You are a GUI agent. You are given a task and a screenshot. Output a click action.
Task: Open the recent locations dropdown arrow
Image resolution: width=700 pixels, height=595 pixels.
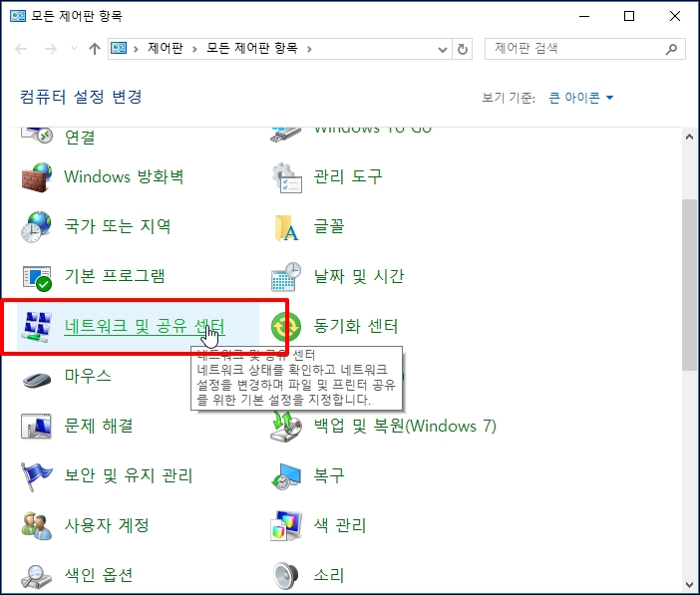(74, 48)
